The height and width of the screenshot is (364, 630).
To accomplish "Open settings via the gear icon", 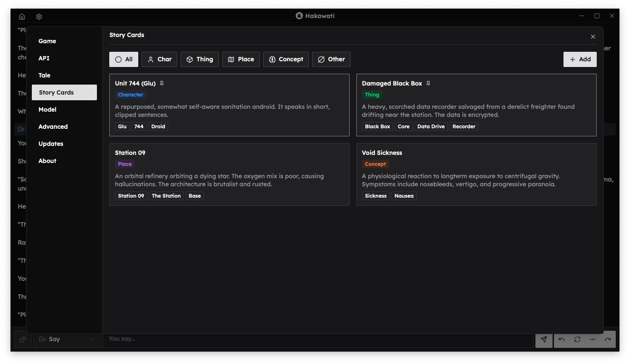I will (39, 17).
